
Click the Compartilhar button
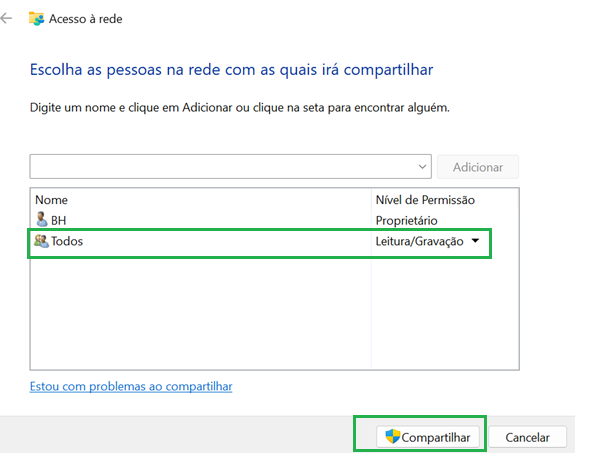click(x=428, y=437)
